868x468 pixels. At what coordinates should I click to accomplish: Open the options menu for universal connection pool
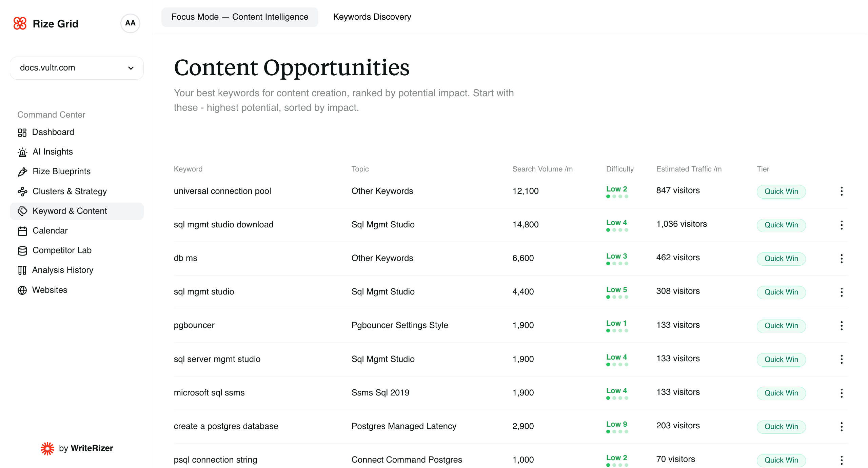[842, 191]
